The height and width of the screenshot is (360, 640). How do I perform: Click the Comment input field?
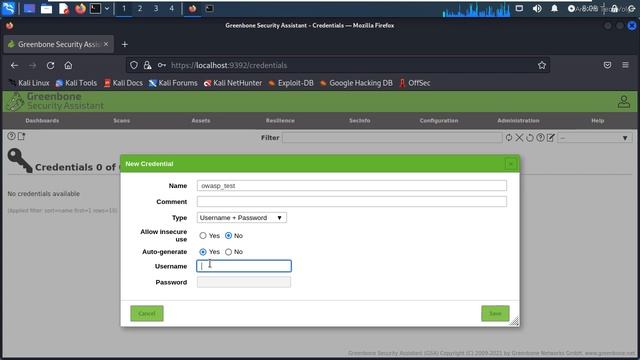[x=351, y=202]
